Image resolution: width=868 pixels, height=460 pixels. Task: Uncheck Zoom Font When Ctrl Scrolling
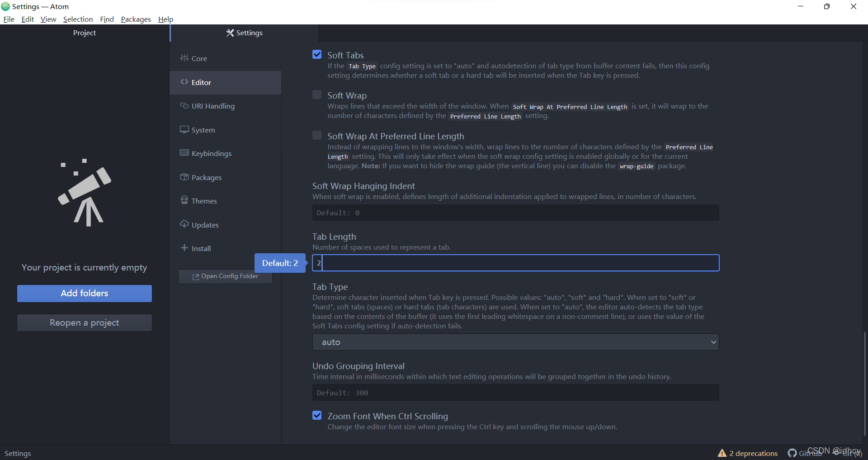point(317,416)
